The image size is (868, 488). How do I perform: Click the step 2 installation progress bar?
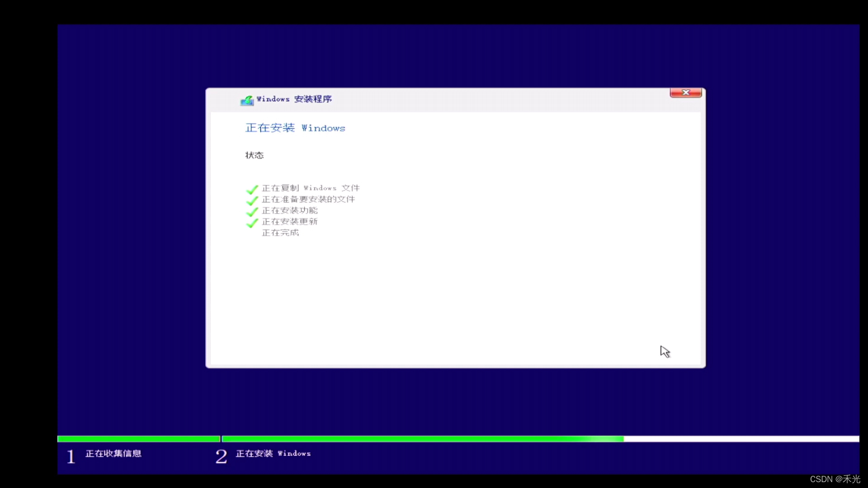click(541, 439)
